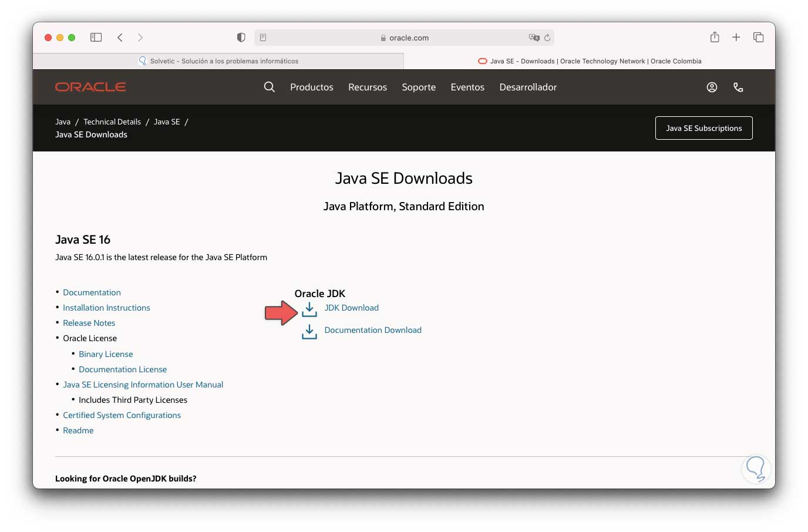Switch to the Solvetic tab

click(x=218, y=61)
